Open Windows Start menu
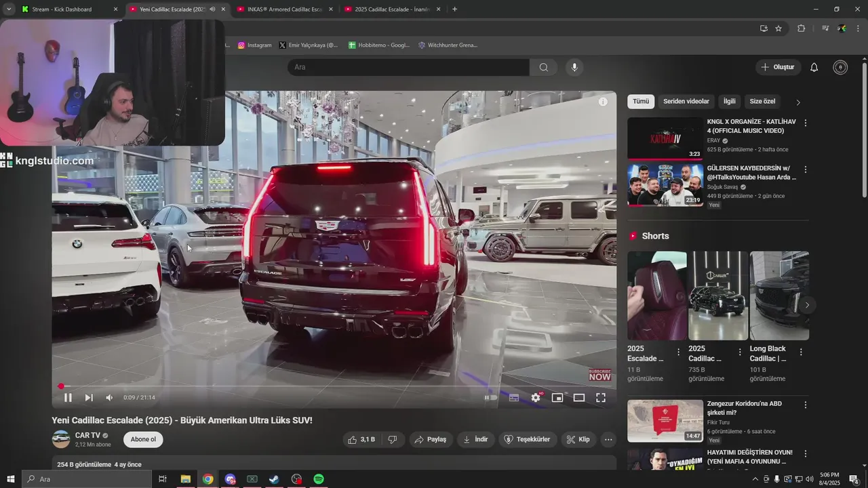The image size is (868, 488). (11, 479)
